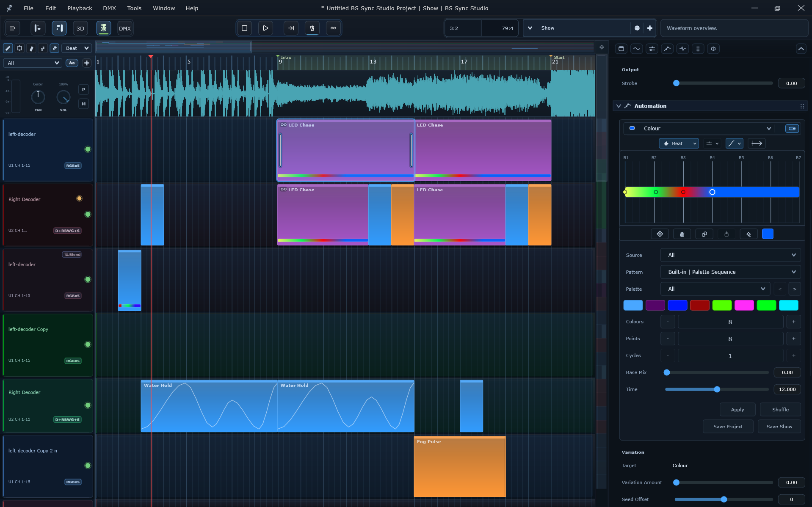Toggle the orange indicator on Right Decoder track

(x=79, y=198)
